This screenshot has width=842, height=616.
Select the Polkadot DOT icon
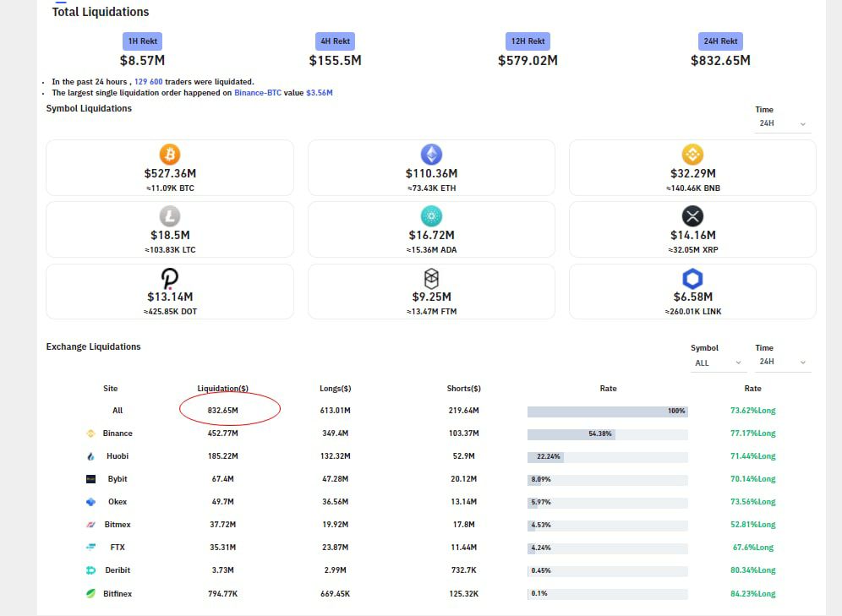coord(170,279)
